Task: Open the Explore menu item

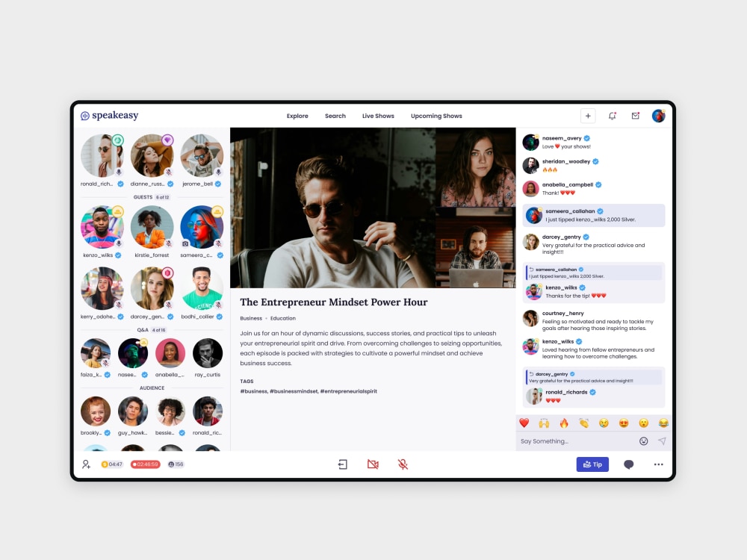Action: (x=297, y=116)
